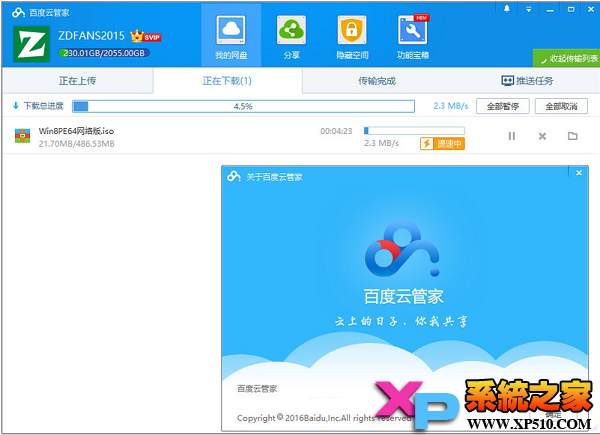Switch to 正在下载(1) tab
The image size is (600, 435).
click(227, 81)
